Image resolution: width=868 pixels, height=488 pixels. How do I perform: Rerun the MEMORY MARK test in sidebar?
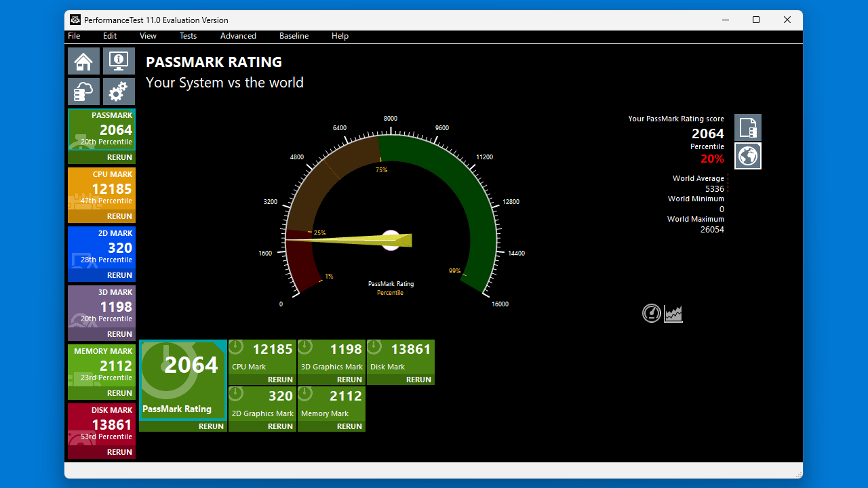pos(119,393)
